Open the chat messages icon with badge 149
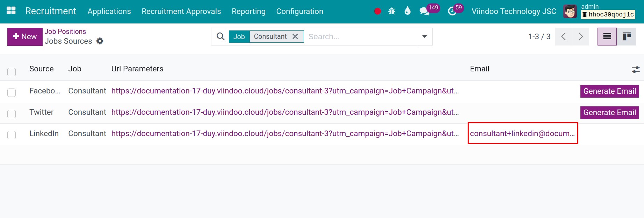The image size is (644, 218). [424, 12]
